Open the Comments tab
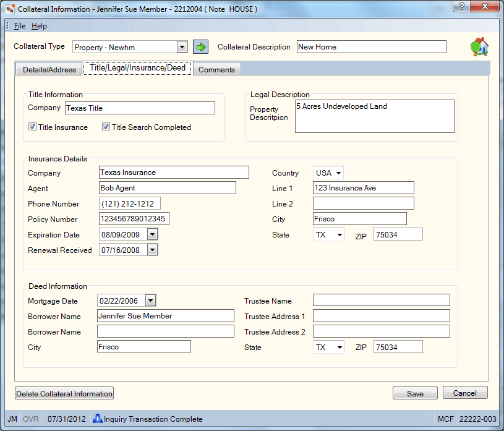Image resolution: width=504 pixels, height=431 pixels. point(216,69)
